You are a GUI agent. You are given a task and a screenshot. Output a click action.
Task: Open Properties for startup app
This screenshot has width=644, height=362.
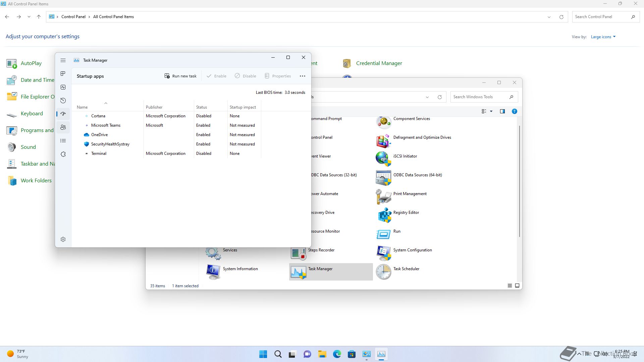[x=278, y=76]
